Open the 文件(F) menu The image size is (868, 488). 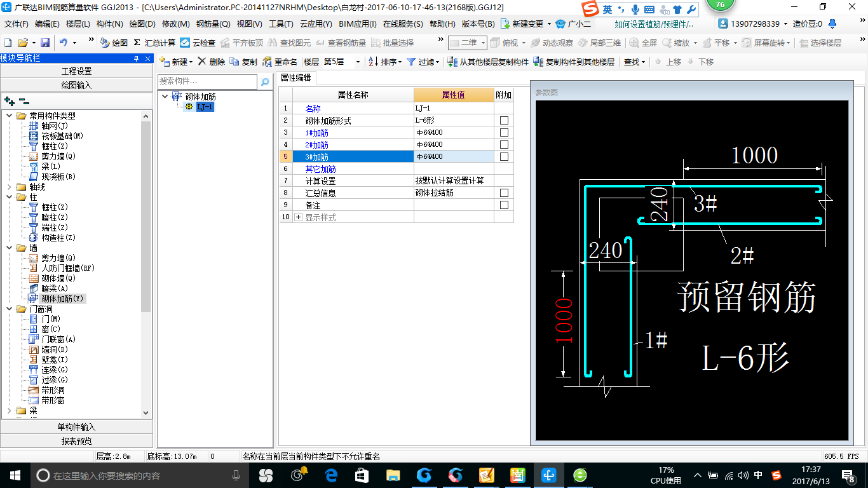pyautogui.click(x=16, y=24)
